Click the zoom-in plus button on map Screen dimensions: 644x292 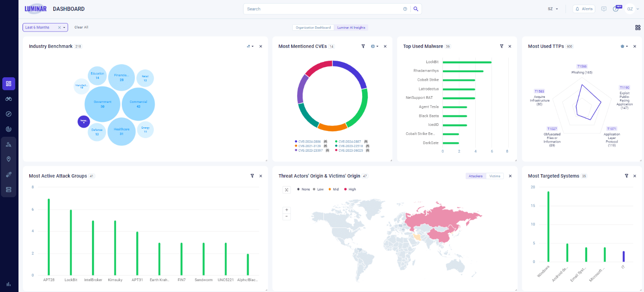point(287,210)
